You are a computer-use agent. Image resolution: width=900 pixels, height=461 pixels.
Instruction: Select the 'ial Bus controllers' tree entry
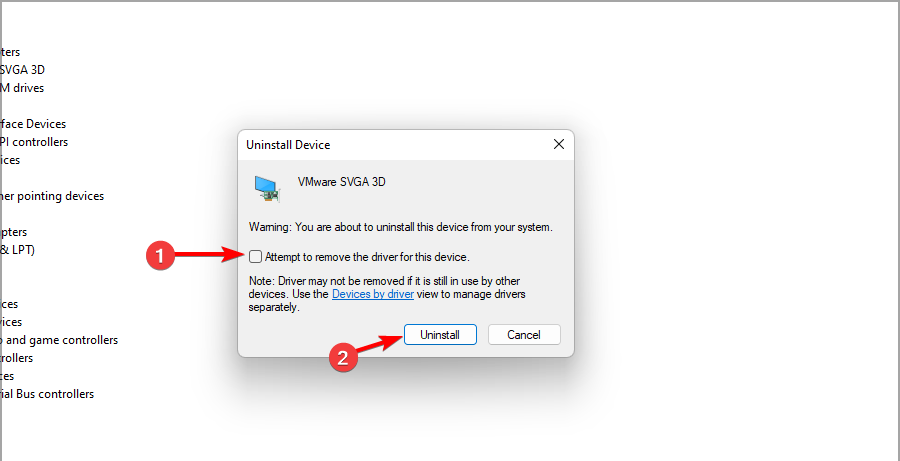[48, 394]
